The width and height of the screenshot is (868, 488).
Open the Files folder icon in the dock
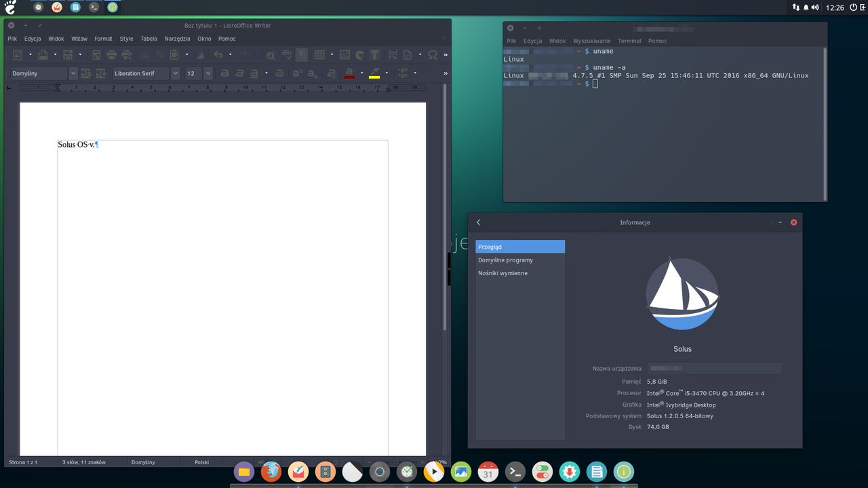[x=244, y=471]
